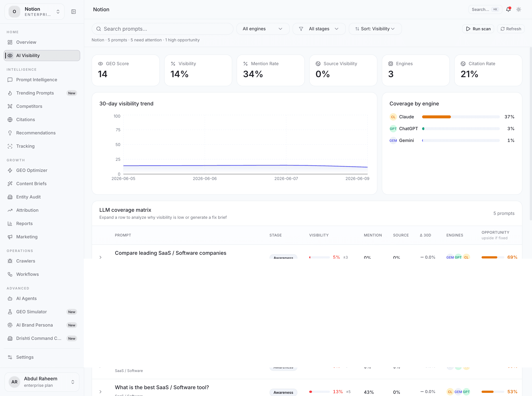Open the Citations section

pyautogui.click(x=42, y=120)
